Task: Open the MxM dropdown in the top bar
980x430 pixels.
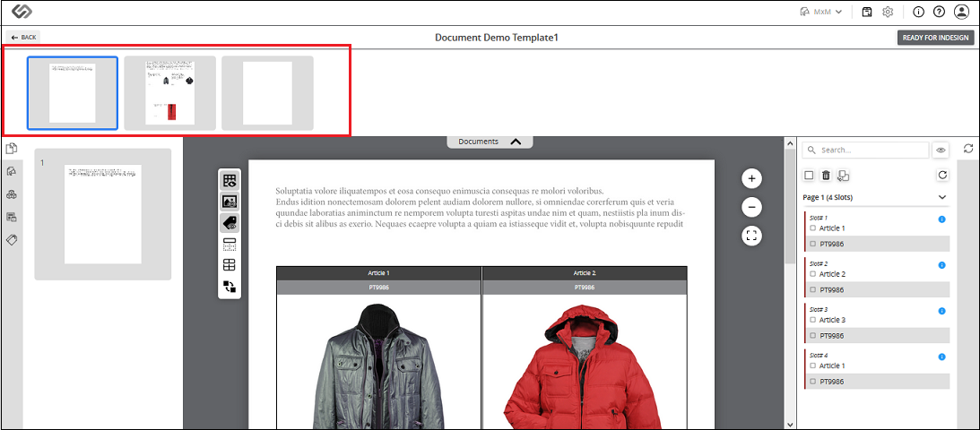Action: [x=821, y=12]
